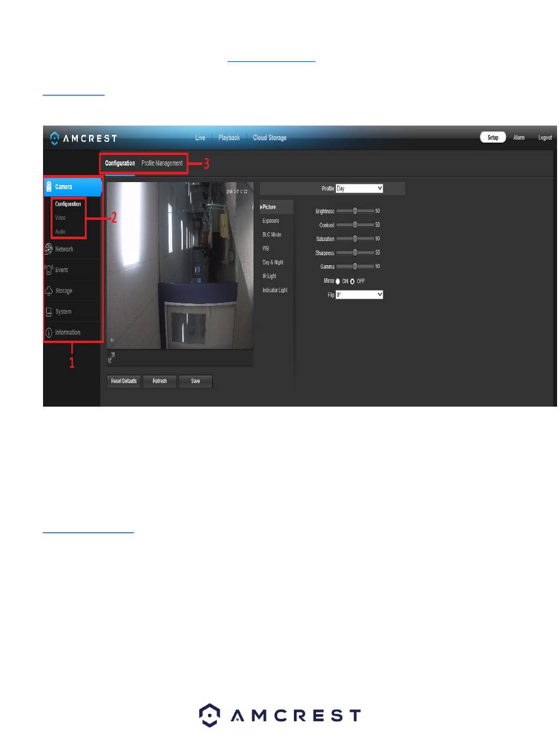This screenshot has width=560, height=739.
Task: Click the Brightness value 50
Action: coord(377,210)
